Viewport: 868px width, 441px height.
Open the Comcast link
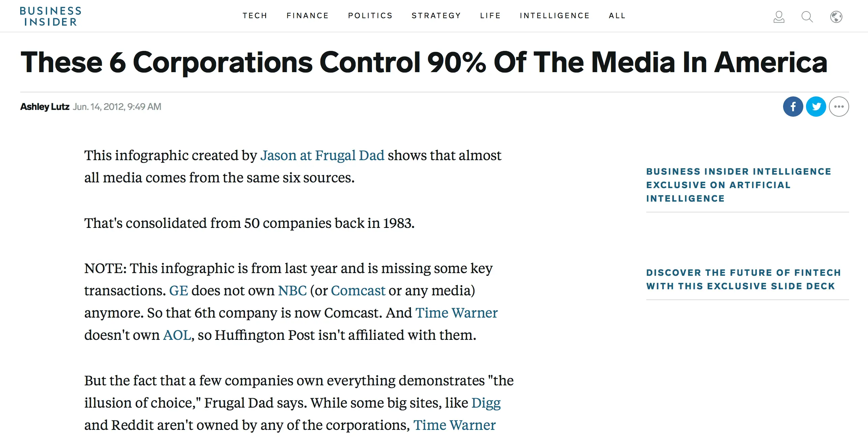tap(358, 291)
